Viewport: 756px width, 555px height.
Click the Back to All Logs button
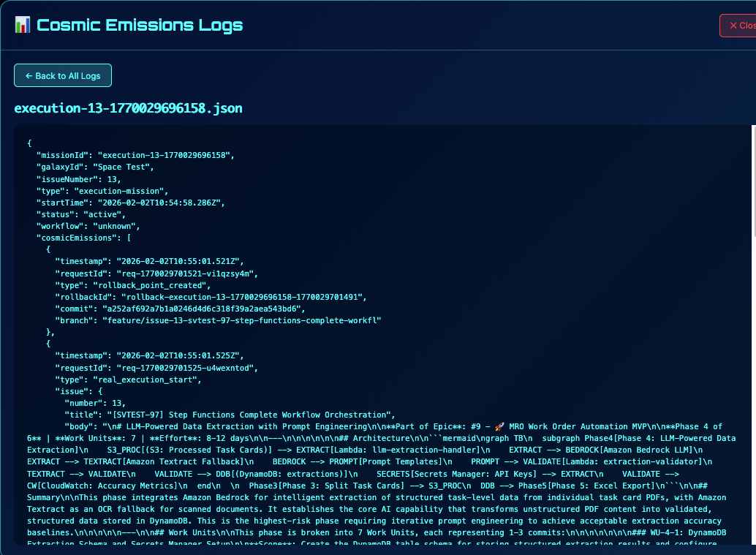click(x=62, y=75)
